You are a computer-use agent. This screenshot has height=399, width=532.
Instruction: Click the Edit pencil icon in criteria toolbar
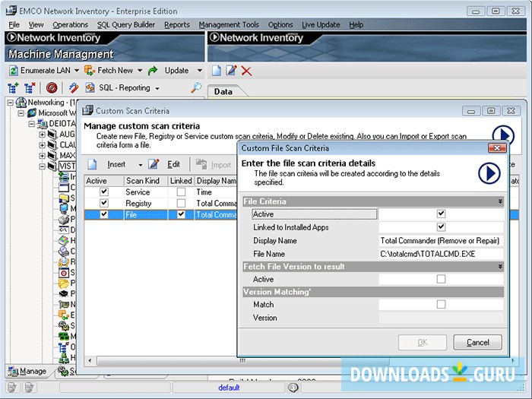pyautogui.click(x=154, y=164)
